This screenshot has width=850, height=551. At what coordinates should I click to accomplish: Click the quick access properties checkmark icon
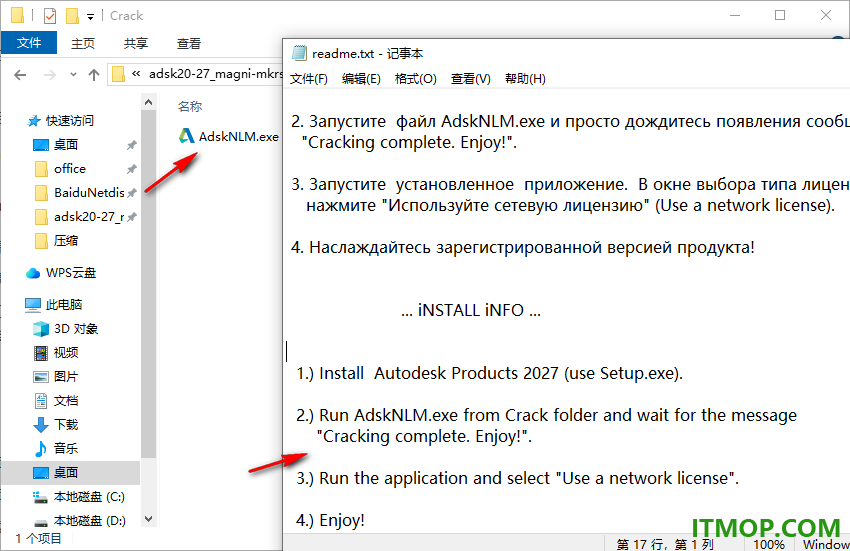pos(50,16)
